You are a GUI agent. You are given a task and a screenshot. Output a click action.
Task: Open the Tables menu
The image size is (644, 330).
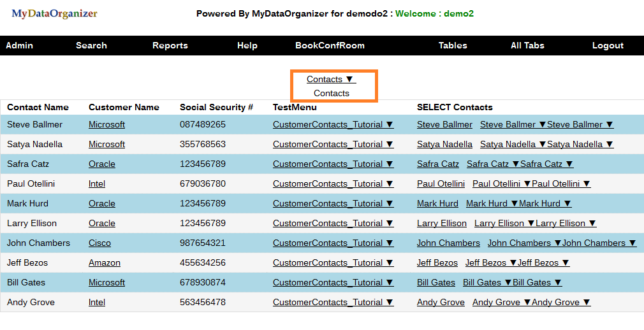point(453,45)
